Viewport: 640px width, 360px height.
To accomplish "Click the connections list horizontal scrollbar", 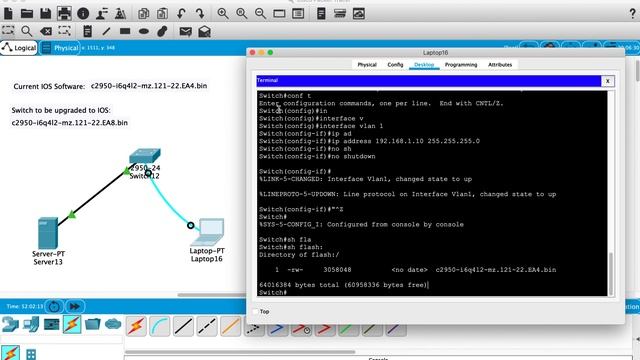I will point(240,351).
